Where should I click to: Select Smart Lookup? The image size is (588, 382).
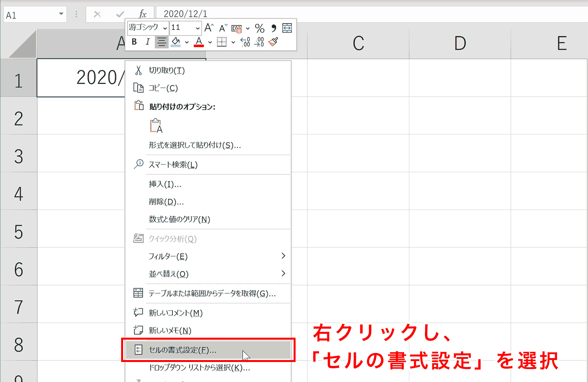click(208, 165)
